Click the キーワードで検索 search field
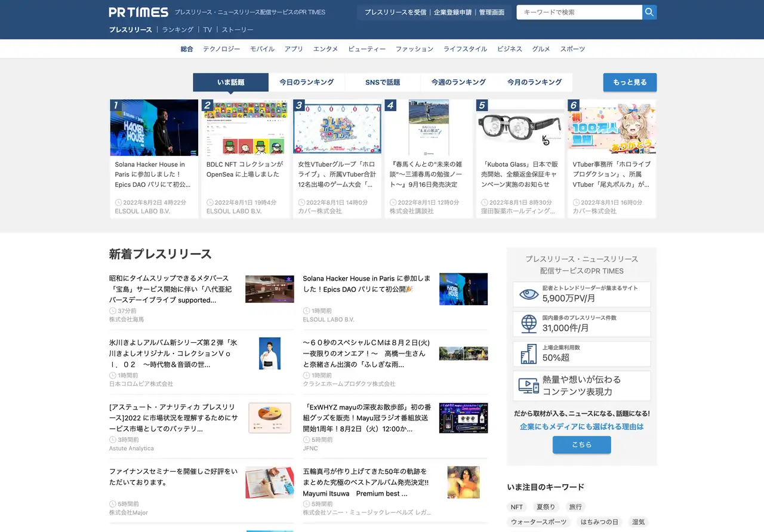The height and width of the screenshot is (532, 764). (x=579, y=12)
